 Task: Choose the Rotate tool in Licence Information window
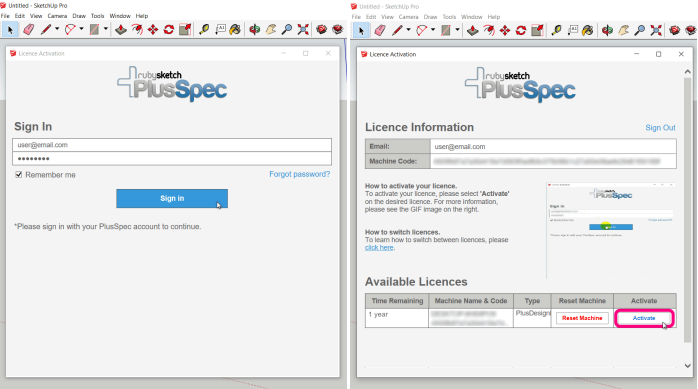click(x=521, y=30)
